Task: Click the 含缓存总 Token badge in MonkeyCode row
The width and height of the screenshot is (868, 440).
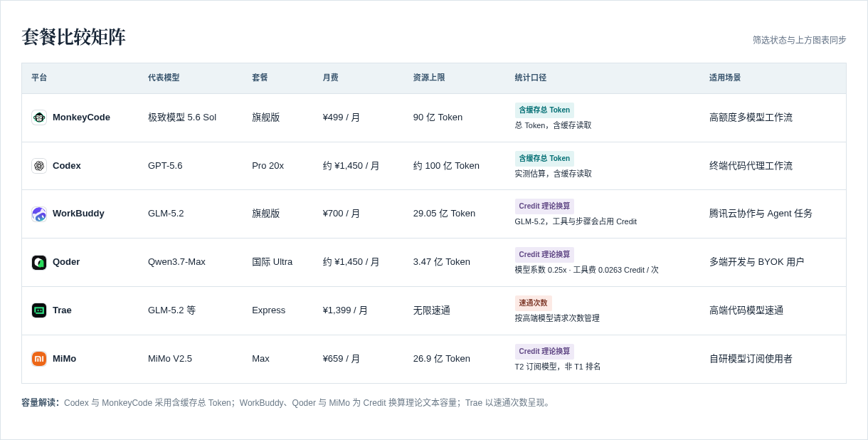Action: pyautogui.click(x=544, y=110)
